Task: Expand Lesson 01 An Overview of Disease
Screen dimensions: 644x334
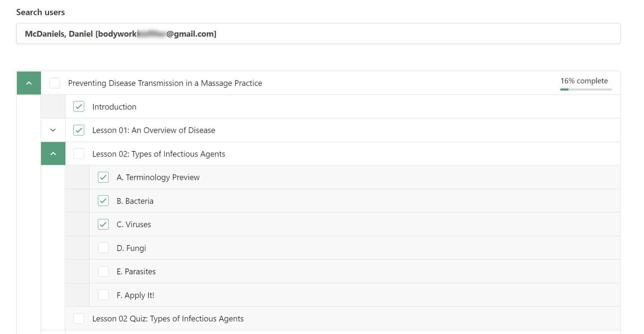Action: click(x=53, y=130)
